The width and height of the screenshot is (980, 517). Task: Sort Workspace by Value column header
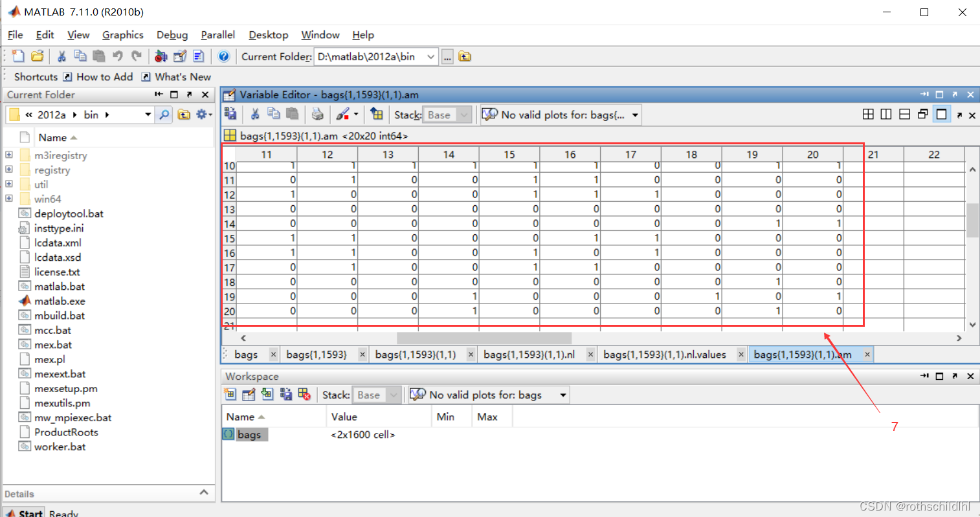pos(379,417)
